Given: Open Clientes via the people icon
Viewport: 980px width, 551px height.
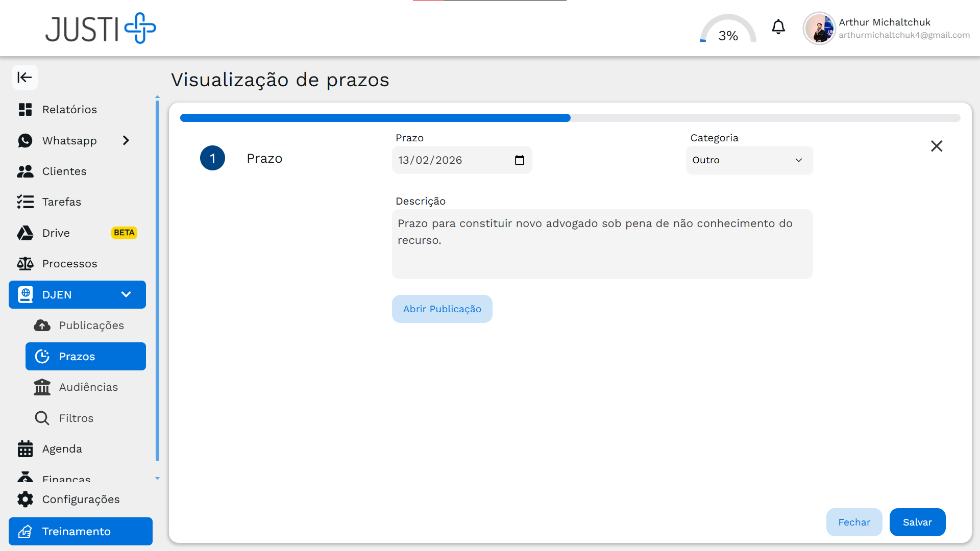Looking at the screenshot, I should (26, 171).
